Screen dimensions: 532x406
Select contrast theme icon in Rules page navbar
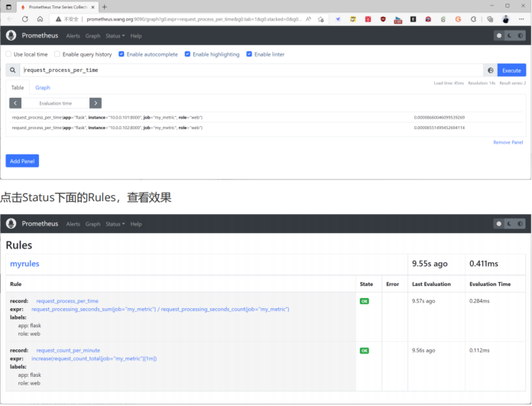[520, 224]
